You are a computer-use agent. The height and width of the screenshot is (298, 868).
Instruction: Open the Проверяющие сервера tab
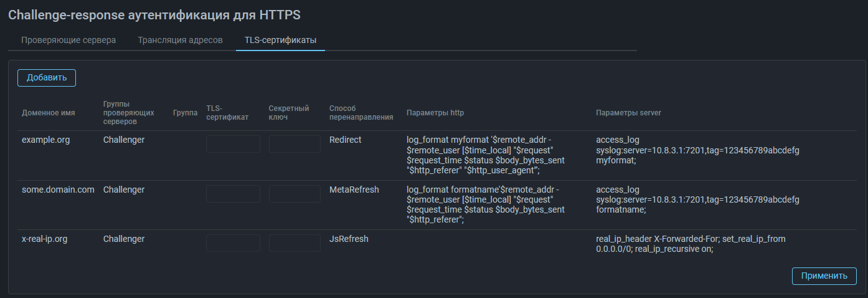pyautogui.click(x=68, y=41)
